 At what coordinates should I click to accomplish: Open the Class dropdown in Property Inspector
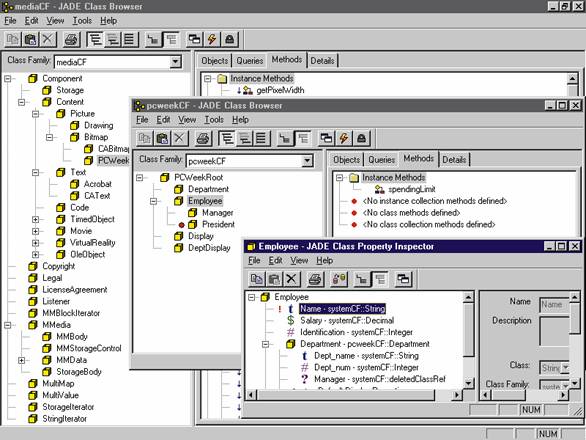tap(565, 367)
